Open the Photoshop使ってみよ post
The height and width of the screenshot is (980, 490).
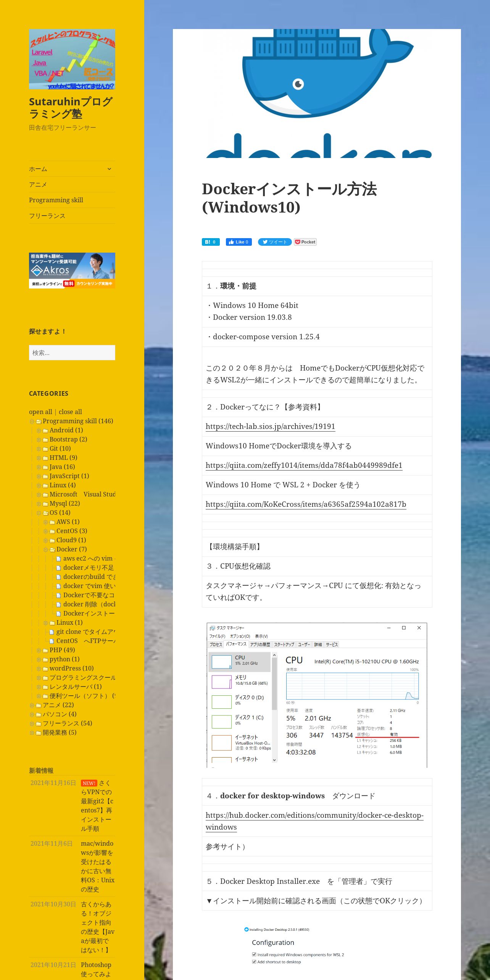point(96,969)
